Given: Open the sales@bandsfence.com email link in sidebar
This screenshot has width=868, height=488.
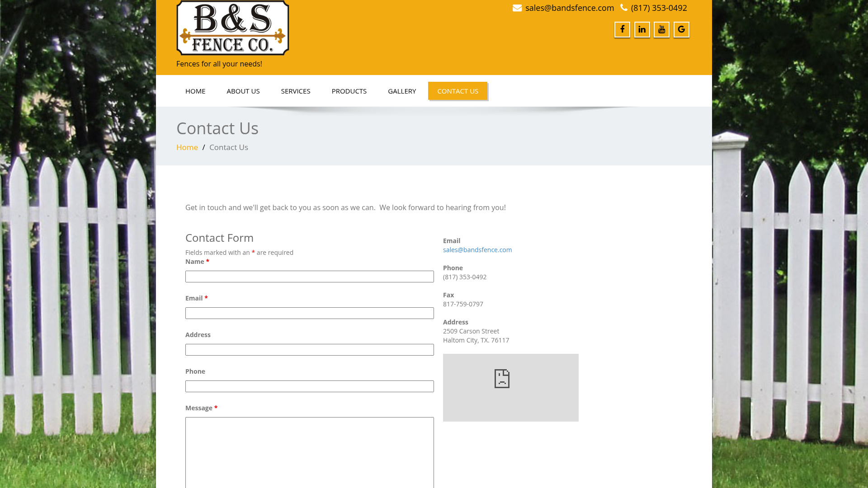Looking at the screenshot, I should pyautogui.click(x=477, y=249).
